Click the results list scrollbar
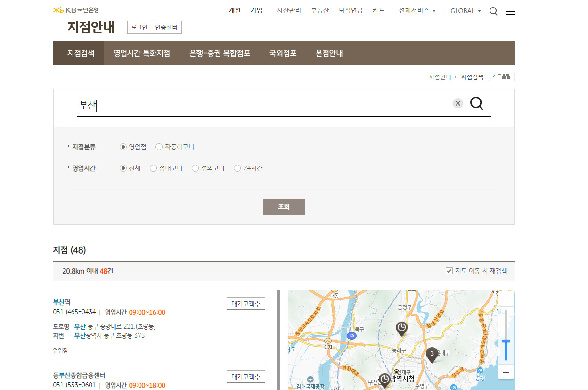588x390 pixels. (x=278, y=340)
